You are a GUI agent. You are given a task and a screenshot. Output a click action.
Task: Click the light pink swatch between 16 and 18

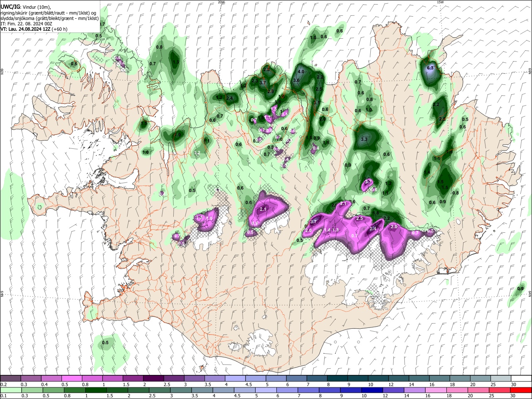pyautogui.click(x=436, y=390)
